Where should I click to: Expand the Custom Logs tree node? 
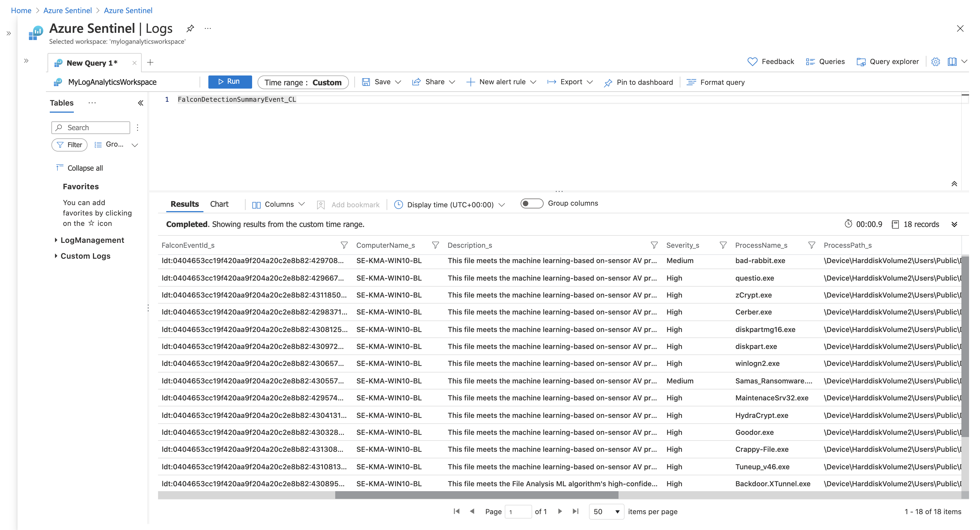point(56,256)
